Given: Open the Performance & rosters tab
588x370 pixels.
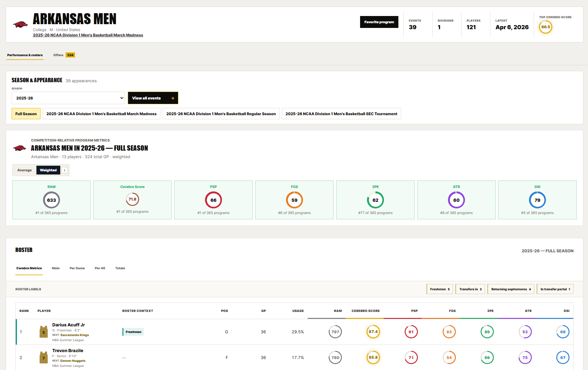Looking at the screenshot, I should 25,55.
